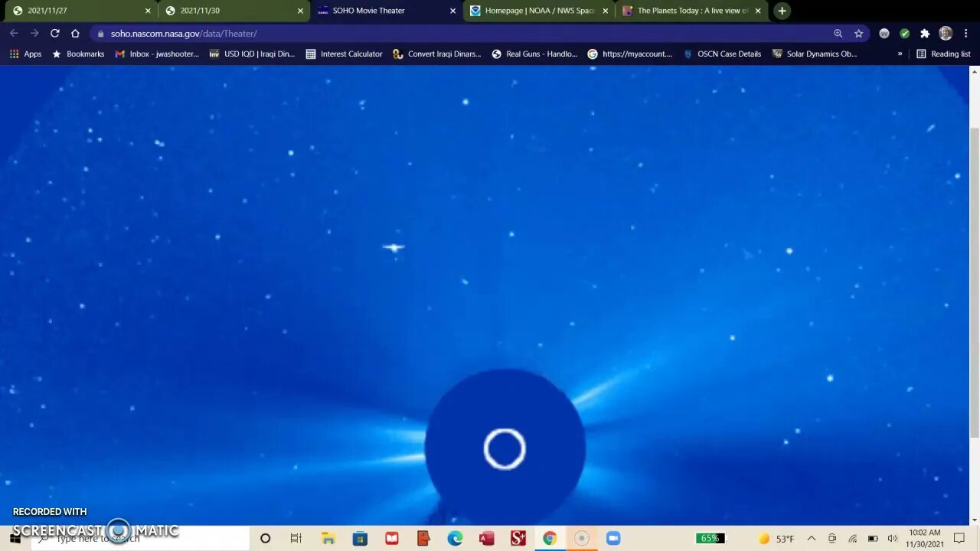Screen dimensions: 980x551
Task: Open USD IQD Iraqi Dinar bookmark
Action: [x=252, y=54]
